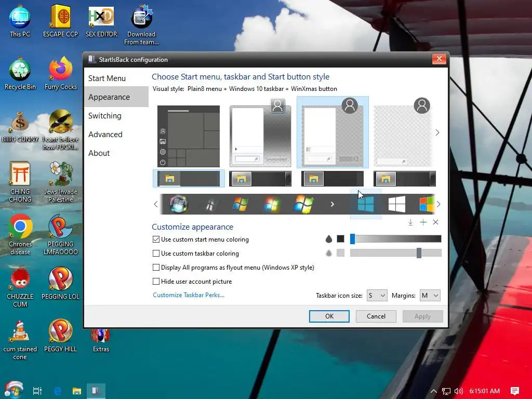Launch Edge from the taskbar
Image resolution: width=532 pixels, height=399 pixels.
(x=58, y=391)
